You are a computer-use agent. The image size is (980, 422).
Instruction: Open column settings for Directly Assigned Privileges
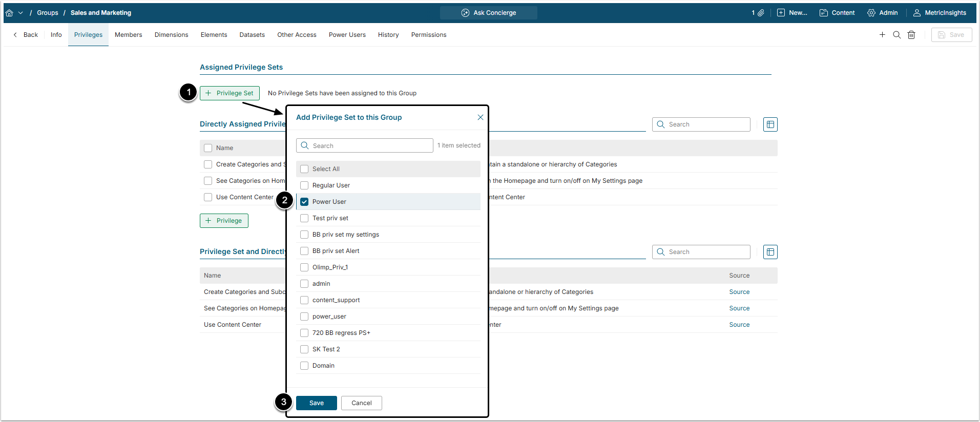(x=770, y=124)
